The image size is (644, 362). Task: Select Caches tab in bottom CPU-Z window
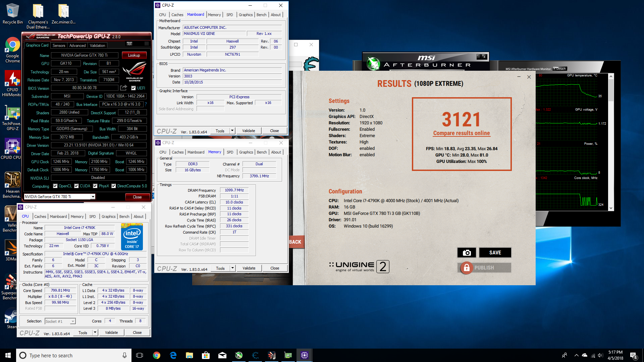pos(40,217)
